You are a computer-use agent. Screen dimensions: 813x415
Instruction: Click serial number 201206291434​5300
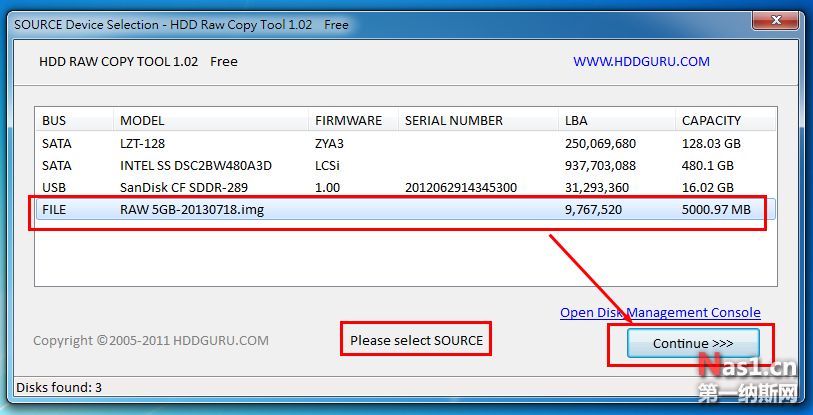tap(460, 188)
